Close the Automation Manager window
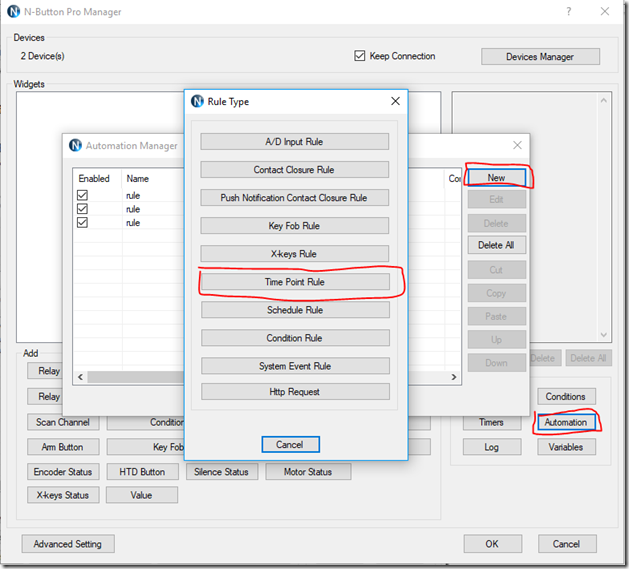This screenshot has width=629, height=569. (x=517, y=145)
